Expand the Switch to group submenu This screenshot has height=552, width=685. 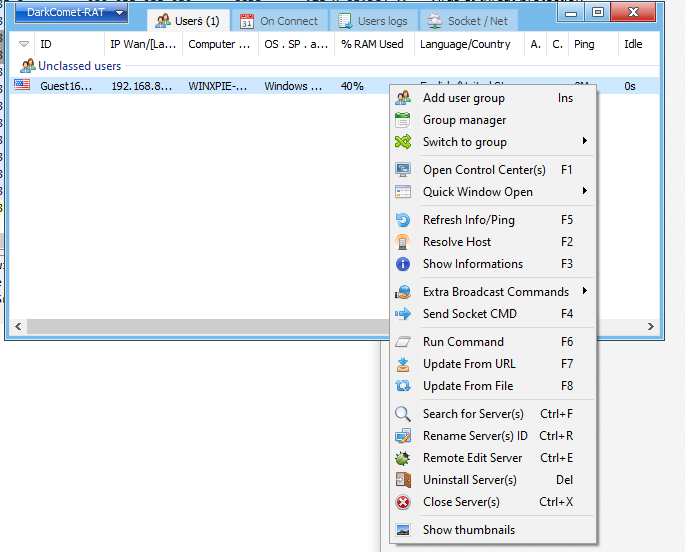click(x=584, y=142)
